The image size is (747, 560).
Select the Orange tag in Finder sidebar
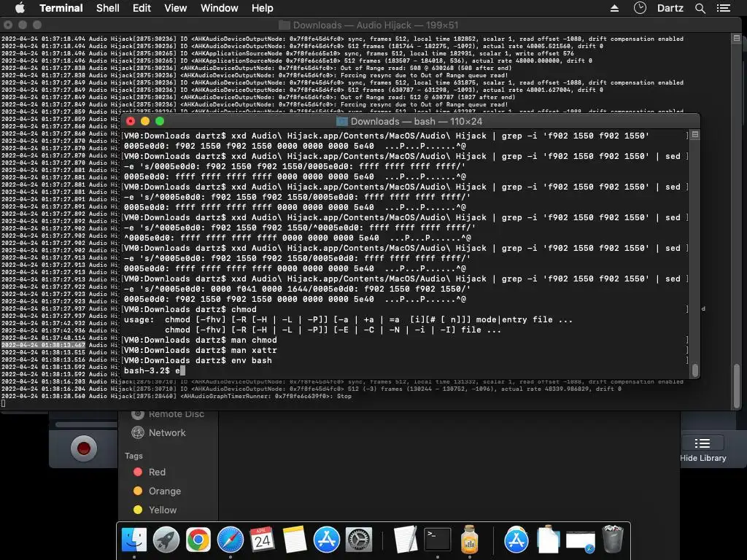click(x=164, y=491)
